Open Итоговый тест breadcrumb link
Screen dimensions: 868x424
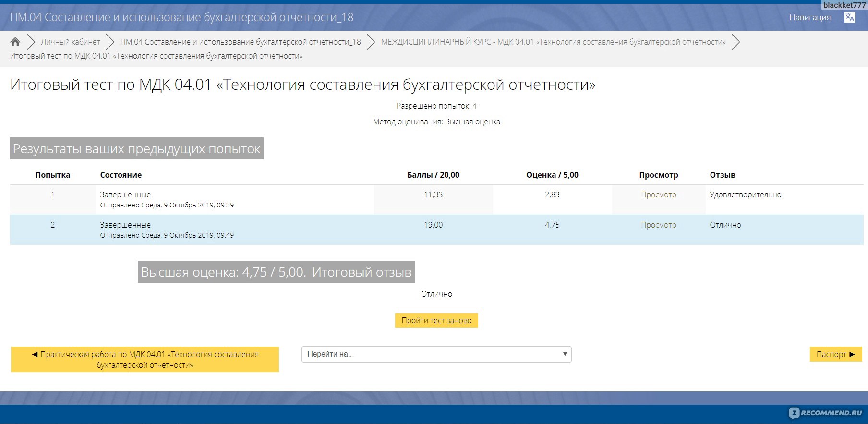tap(157, 56)
